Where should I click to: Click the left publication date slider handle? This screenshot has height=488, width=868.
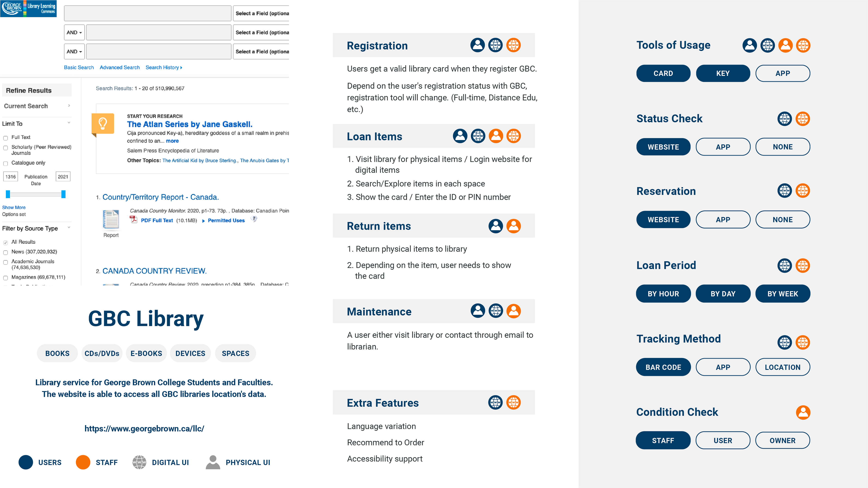point(8,194)
